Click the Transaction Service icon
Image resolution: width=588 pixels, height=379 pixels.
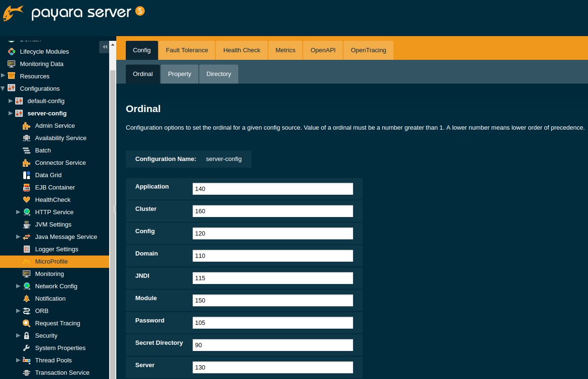coord(27,372)
